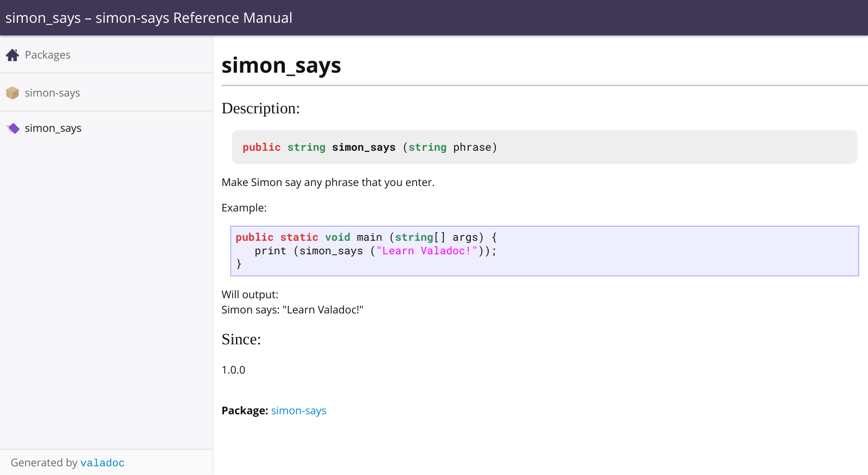
Task: Click the red public keyword in signature
Action: point(261,147)
